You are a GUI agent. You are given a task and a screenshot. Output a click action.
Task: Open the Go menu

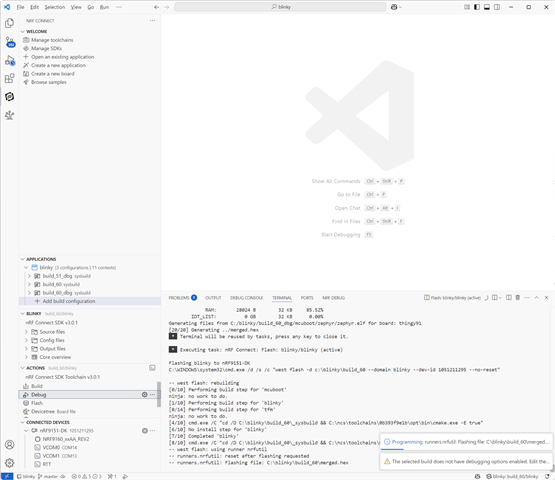(91, 7)
